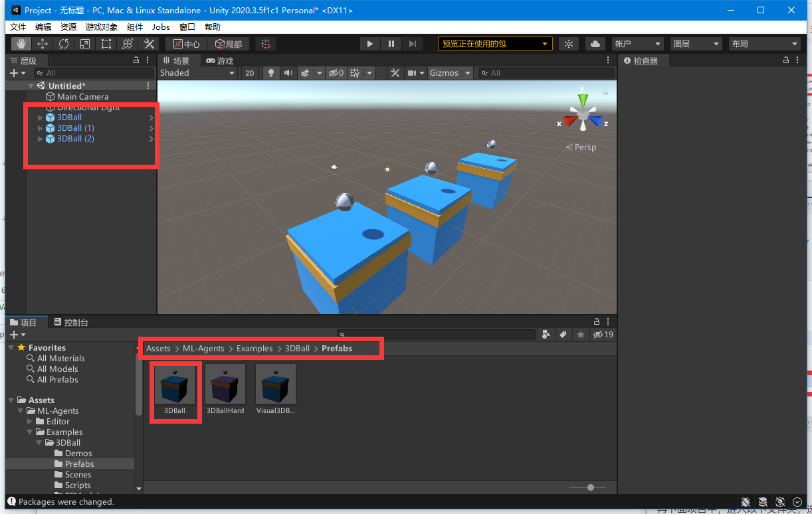The width and height of the screenshot is (812, 514).
Task: Select the Move tool in the toolbar
Action: [x=42, y=43]
